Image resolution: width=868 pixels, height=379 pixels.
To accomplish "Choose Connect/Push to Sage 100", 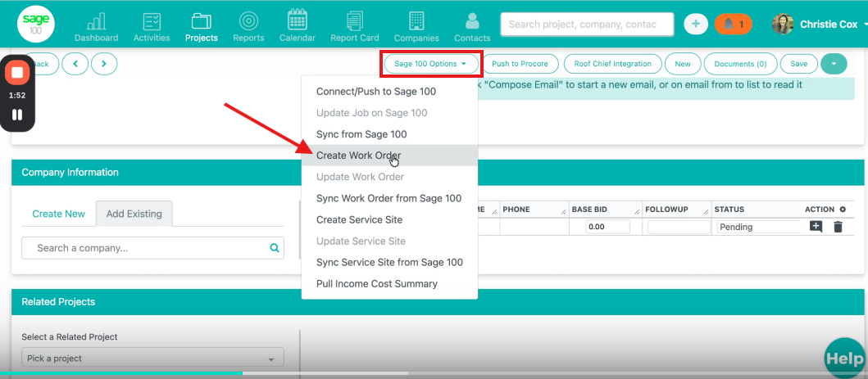I will pos(389,91).
